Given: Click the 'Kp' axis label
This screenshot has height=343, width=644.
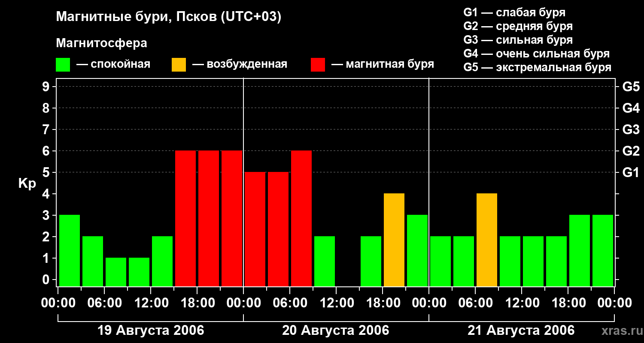Looking at the screenshot, I should 27,184.
